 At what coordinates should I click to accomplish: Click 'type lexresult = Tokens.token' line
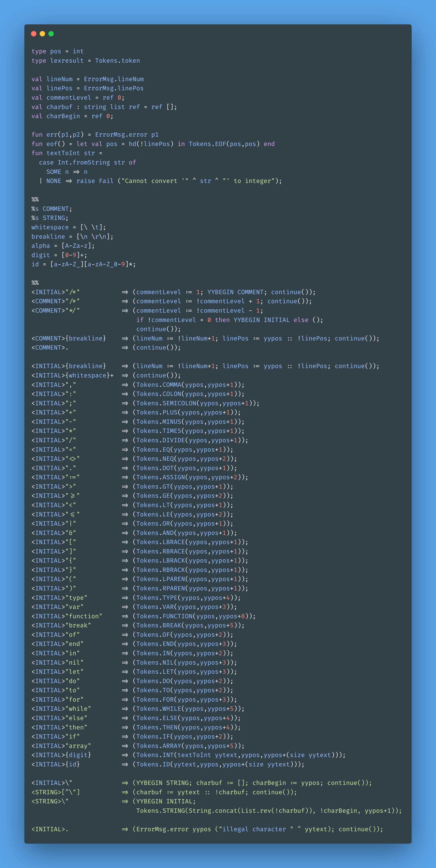(85, 61)
